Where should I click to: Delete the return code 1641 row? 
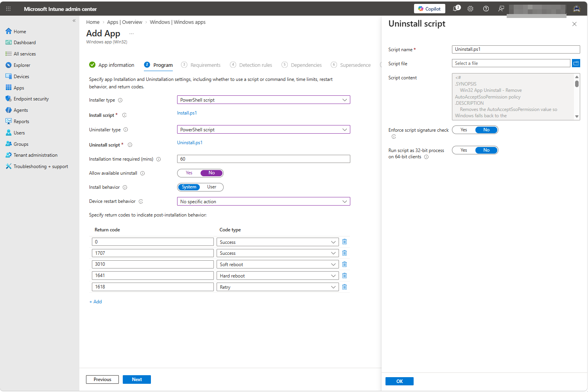pyautogui.click(x=344, y=276)
